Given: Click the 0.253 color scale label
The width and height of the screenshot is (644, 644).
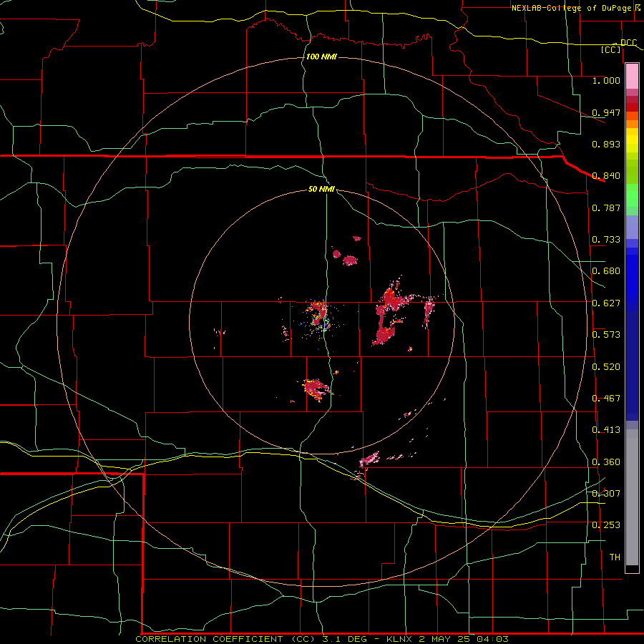Looking at the screenshot, I should pos(606,525).
